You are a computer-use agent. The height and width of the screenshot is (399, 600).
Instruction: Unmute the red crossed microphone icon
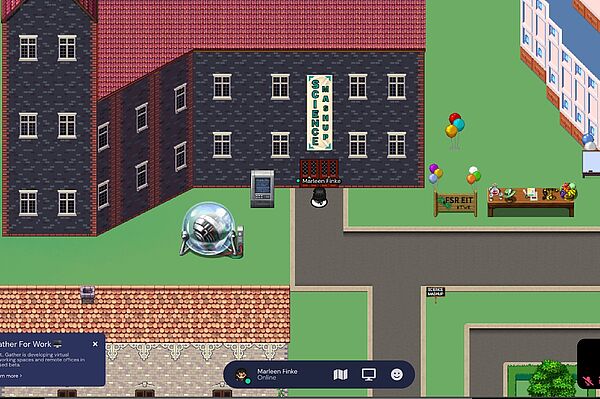coord(588,381)
